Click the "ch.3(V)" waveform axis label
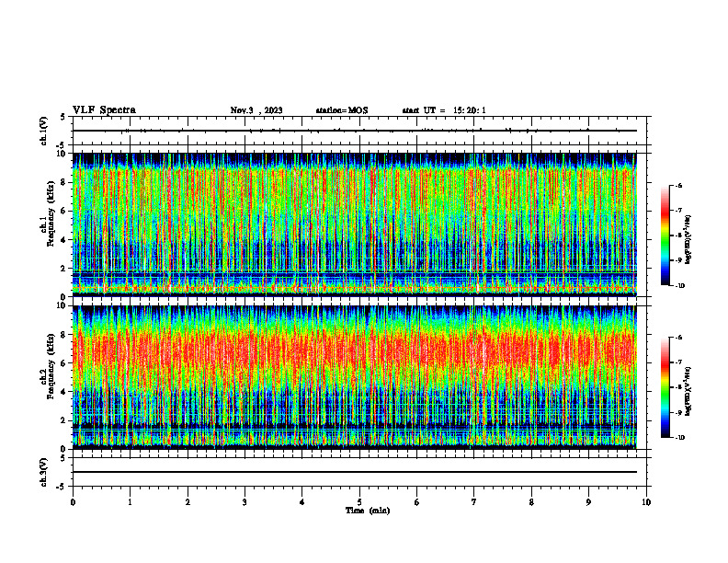Screen dimensions: 728x563 point(44,472)
